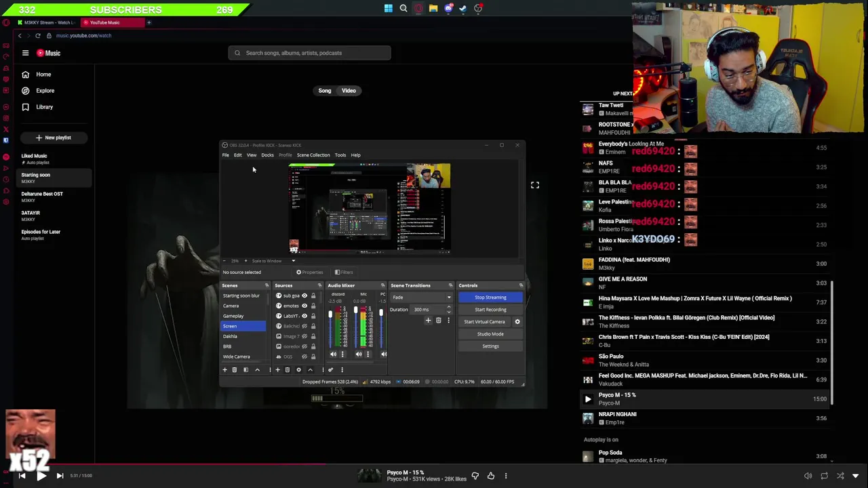Create a New playlist in sidebar

(54, 138)
